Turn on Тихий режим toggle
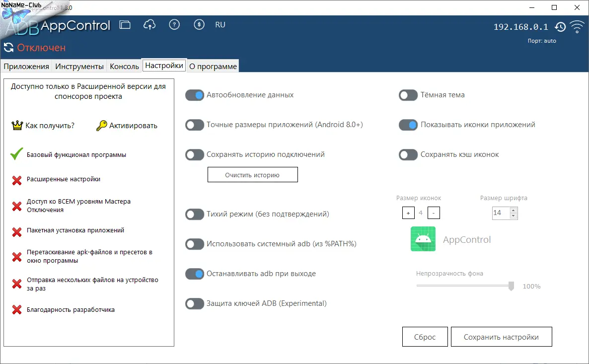This screenshot has width=589, height=364. (195, 214)
